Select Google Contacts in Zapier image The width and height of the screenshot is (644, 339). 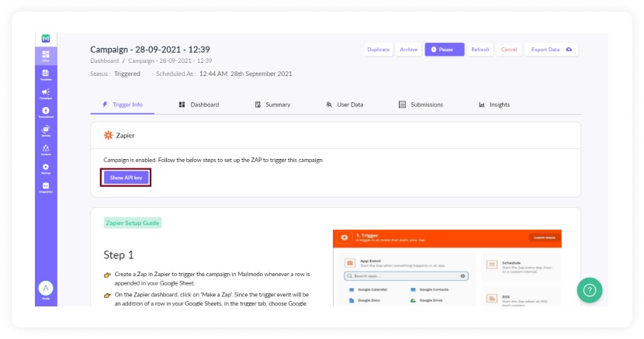[x=430, y=289]
